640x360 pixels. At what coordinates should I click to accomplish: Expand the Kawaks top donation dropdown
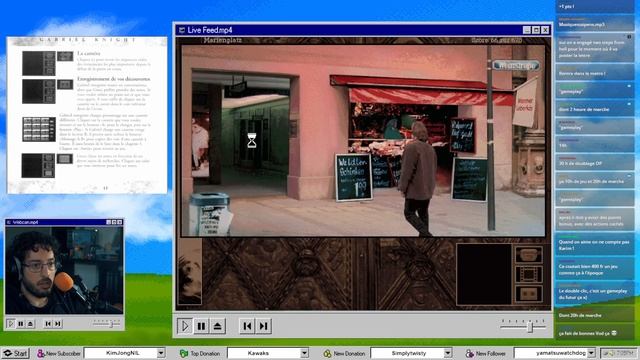click(304, 353)
